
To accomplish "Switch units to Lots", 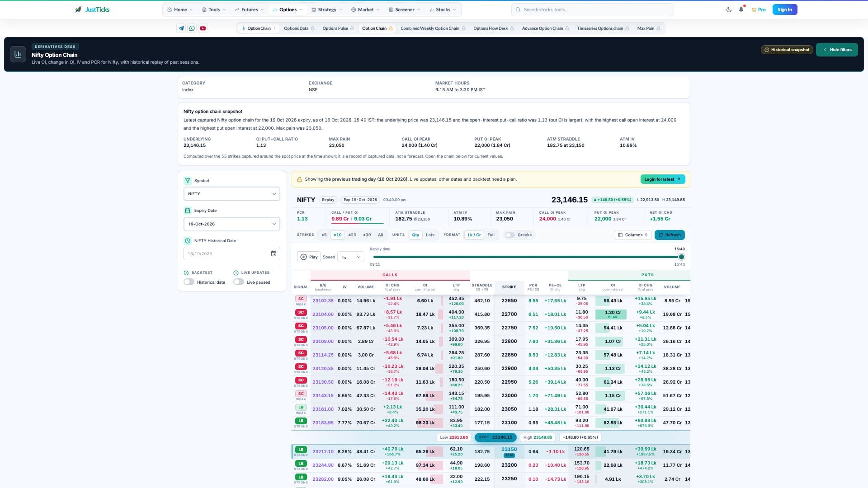I will (430, 235).
